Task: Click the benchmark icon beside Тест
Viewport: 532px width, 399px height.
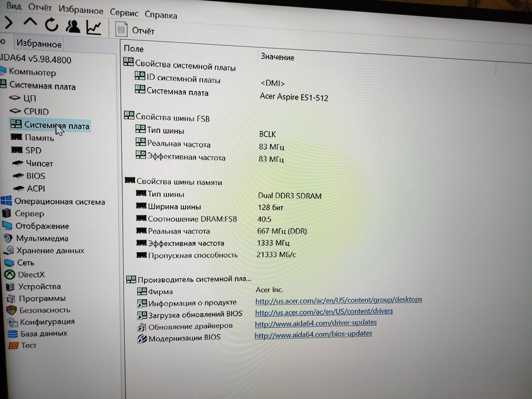Action: click(13, 345)
